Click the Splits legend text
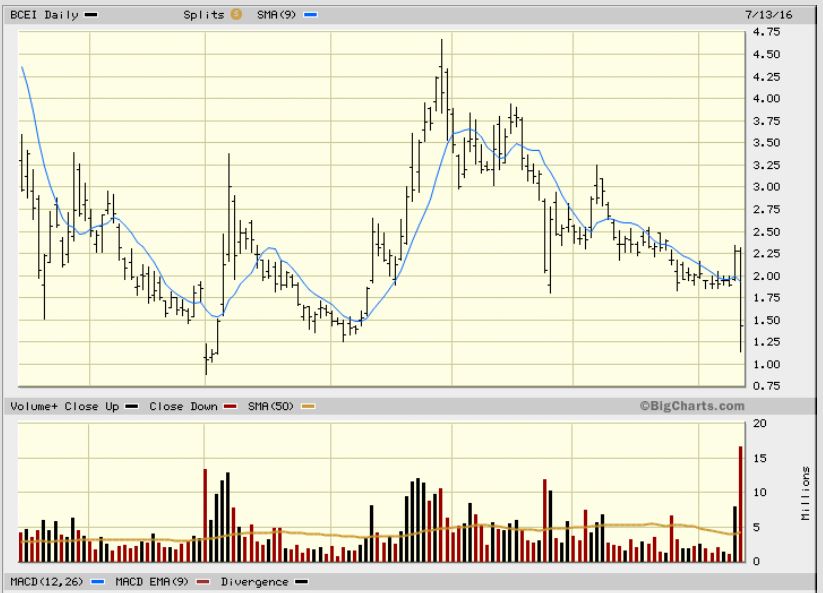The image size is (823, 593). click(204, 14)
